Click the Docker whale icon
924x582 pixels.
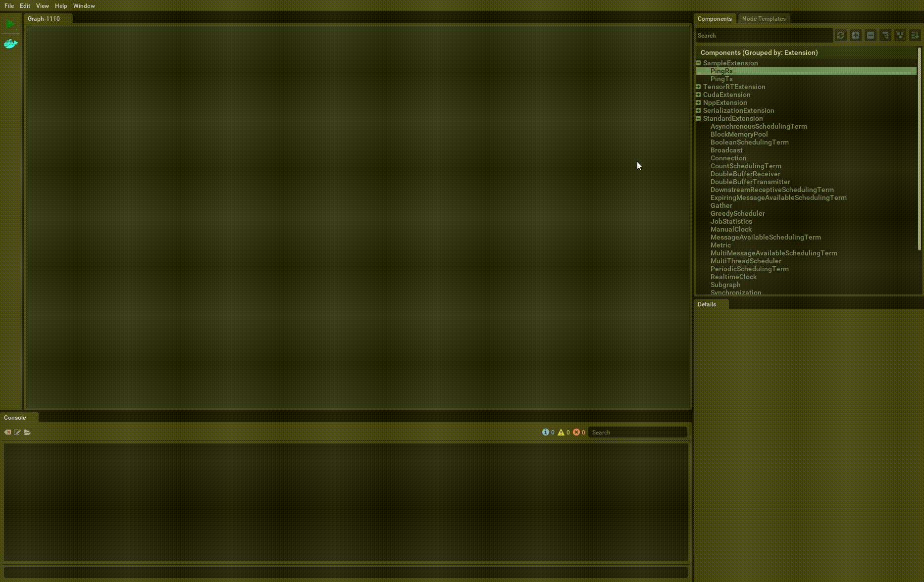point(10,44)
